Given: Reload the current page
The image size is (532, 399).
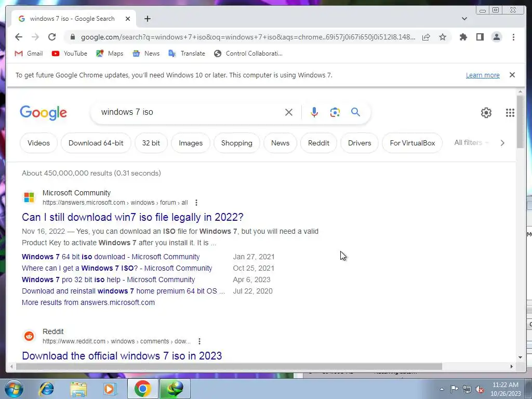Looking at the screenshot, I should pos(52,37).
